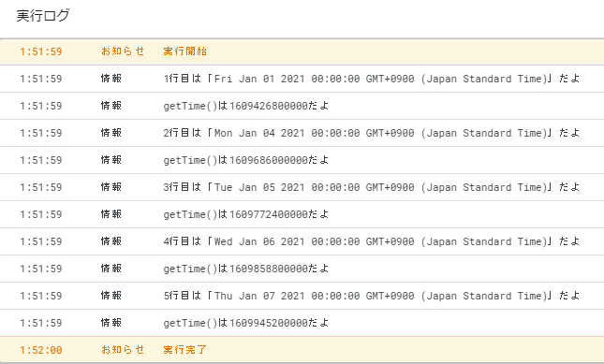Select the 1行目は Fri Jan 01 2021 log message
Image resolution: width=604 pixels, height=364 pixels.
pos(372,79)
